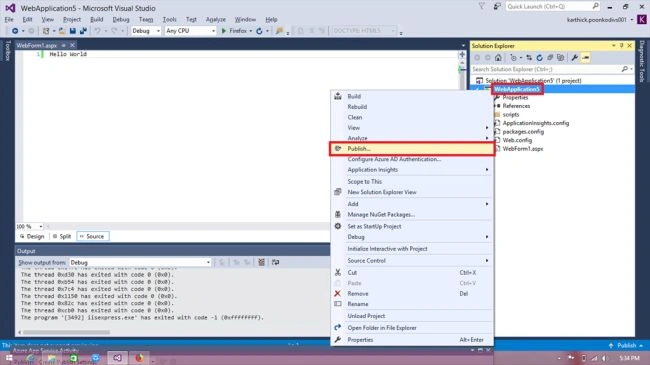Toggle word wrap in the Output panel
Screen dimensions: 650x365
pos(275,262)
